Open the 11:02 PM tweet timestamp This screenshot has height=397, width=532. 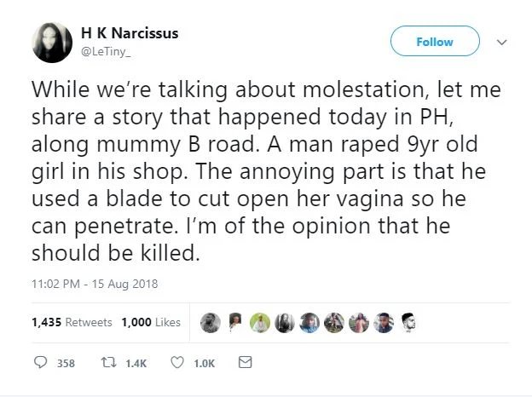tap(95, 283)
